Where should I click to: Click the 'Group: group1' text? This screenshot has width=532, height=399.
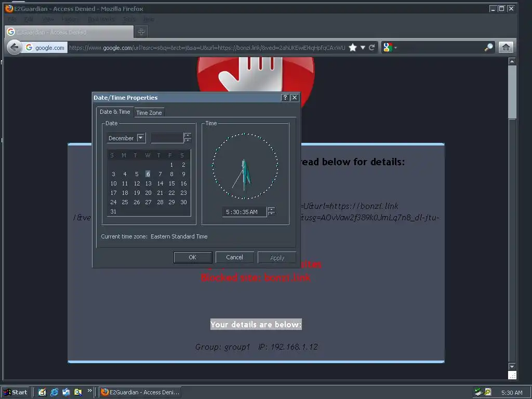pyautogui.click(x=222, y=347)
